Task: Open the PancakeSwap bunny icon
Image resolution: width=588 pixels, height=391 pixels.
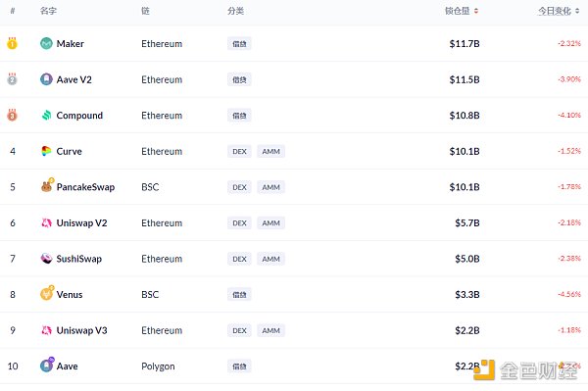Action: tap(47, 185)
